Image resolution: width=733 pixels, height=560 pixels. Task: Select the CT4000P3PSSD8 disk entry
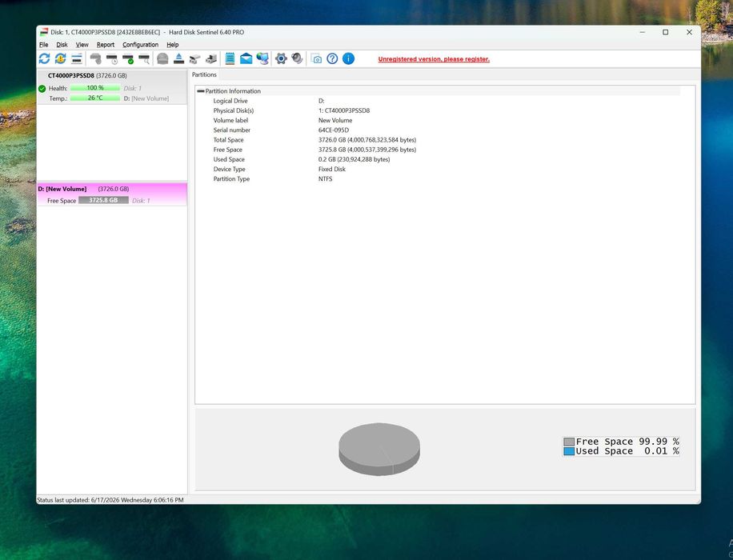click(x=112, y=87)
